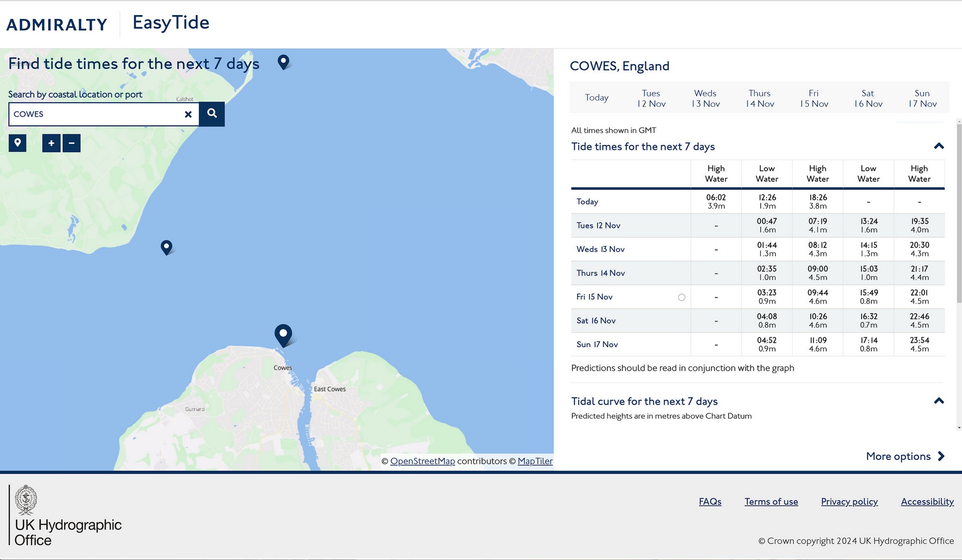
Task: Click the map marker in west Solent
Action: [x=166, y=246]
